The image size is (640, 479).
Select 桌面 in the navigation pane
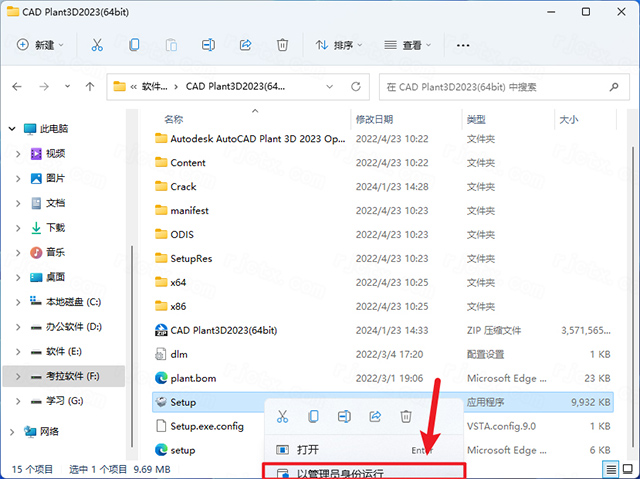(x=48, y=277)
